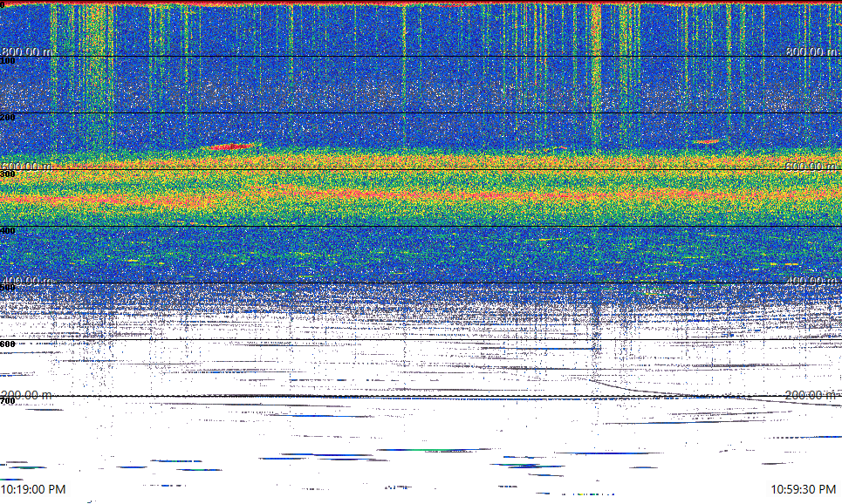Select the 100 depth grid line label
842x504 pixels.
click(x=8, y=61)
